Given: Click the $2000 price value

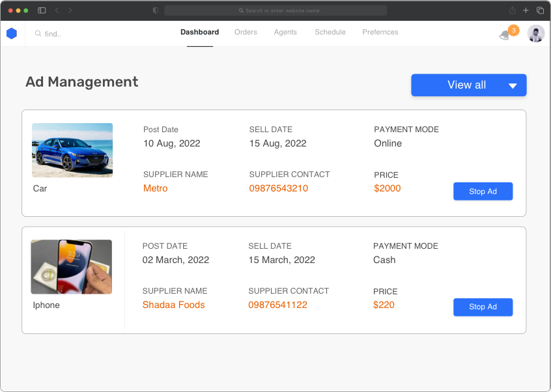Looking at the screenshot, I should click(388, 188).
